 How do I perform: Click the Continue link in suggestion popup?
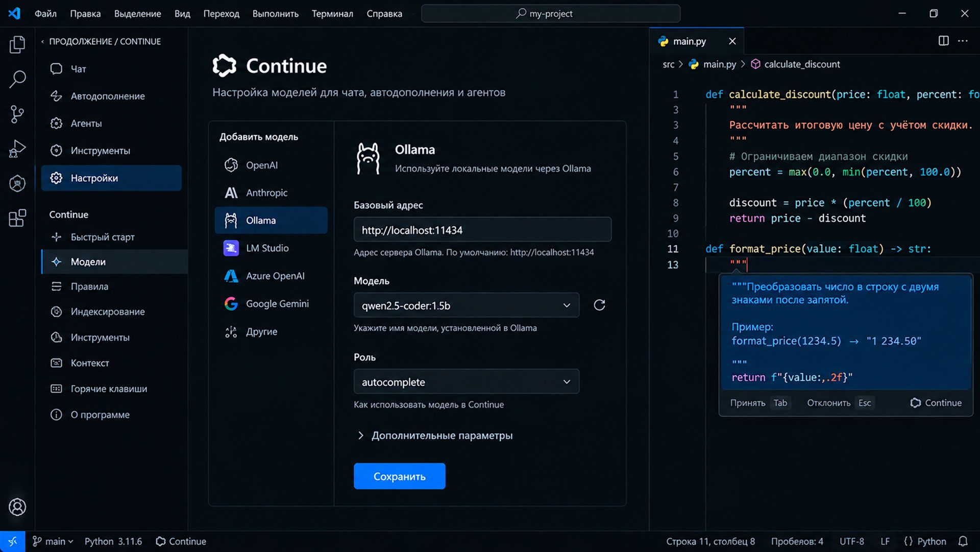click(936, 403)
